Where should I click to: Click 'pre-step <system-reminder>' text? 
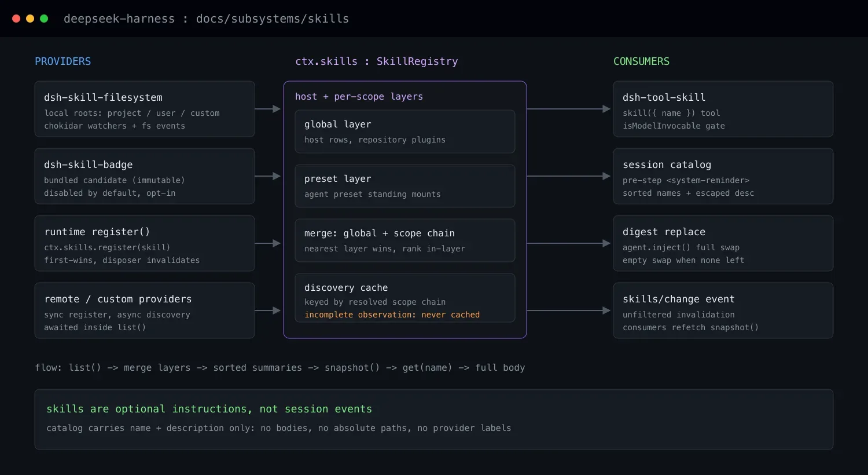pyautogui.click(x=686, y=180)
